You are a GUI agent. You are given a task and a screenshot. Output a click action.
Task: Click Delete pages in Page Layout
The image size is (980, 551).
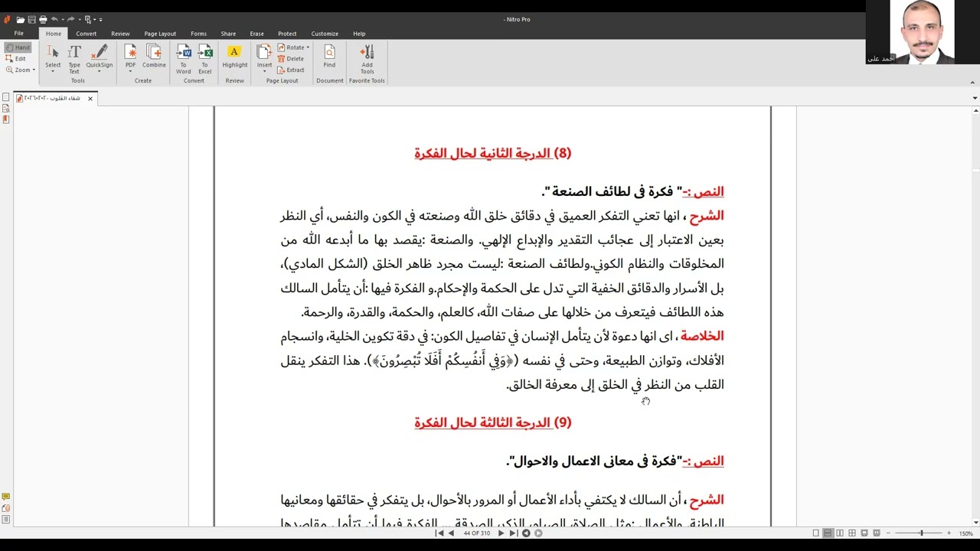[x=291, y=59]
